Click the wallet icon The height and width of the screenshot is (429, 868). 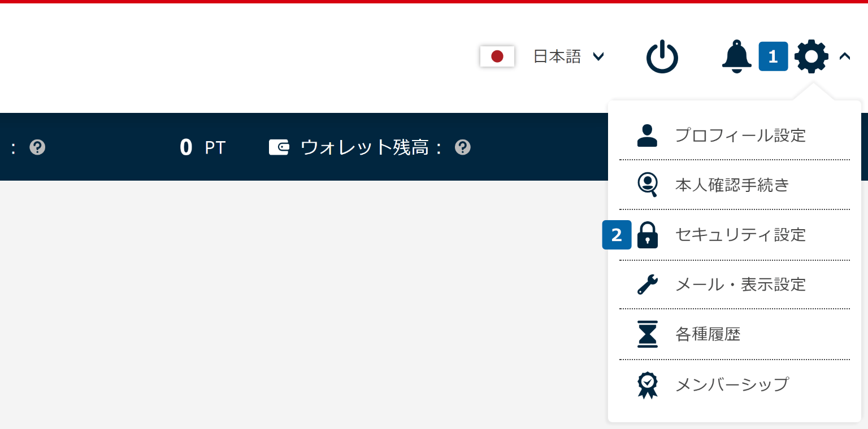[279, 147]
